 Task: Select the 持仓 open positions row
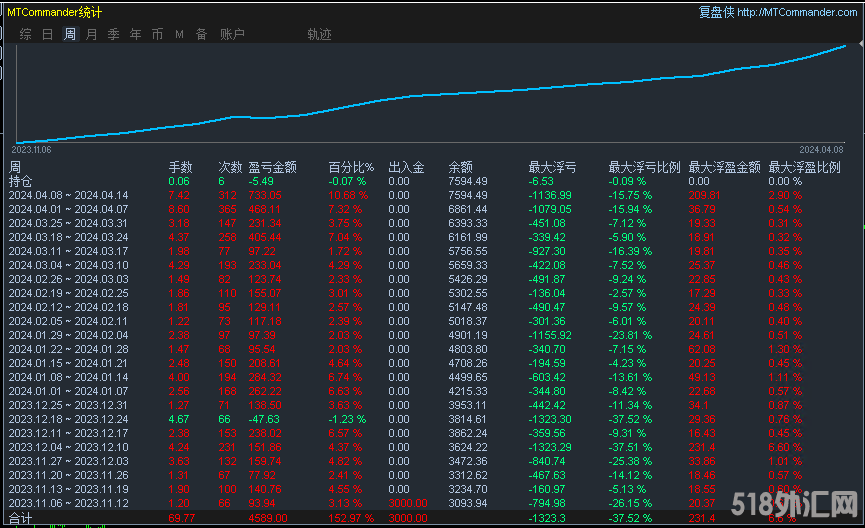[x=20, y=181]
